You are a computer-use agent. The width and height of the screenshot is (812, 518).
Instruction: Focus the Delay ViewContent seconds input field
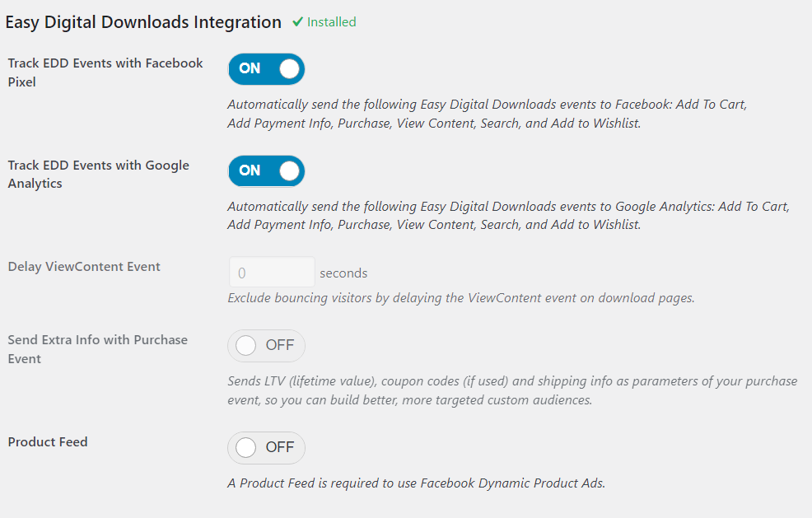pyautogui.click(x=271, y=273)
